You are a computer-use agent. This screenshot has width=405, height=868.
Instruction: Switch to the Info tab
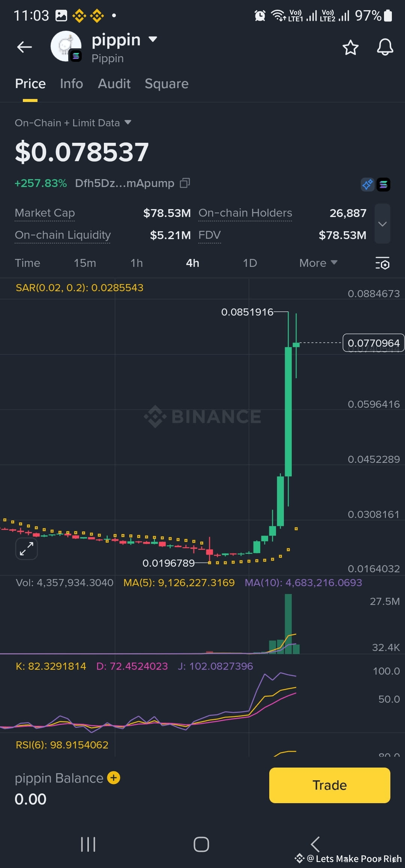pos(72,84)
